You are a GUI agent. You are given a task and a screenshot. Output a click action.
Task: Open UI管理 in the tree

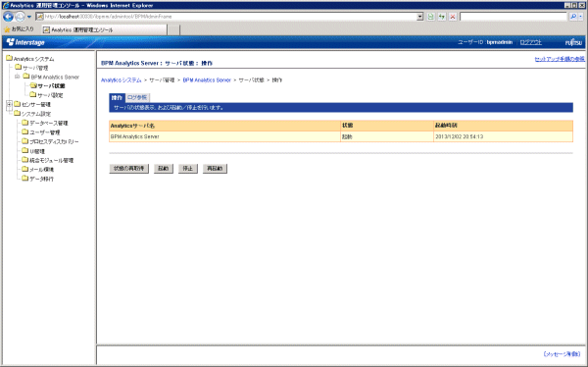37,151
